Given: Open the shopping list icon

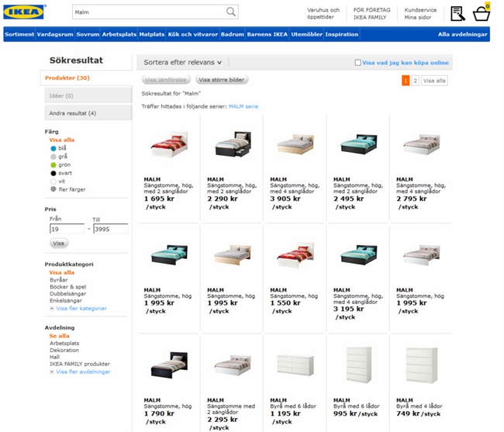Looking at the screenshot, I should click(457, 14).
